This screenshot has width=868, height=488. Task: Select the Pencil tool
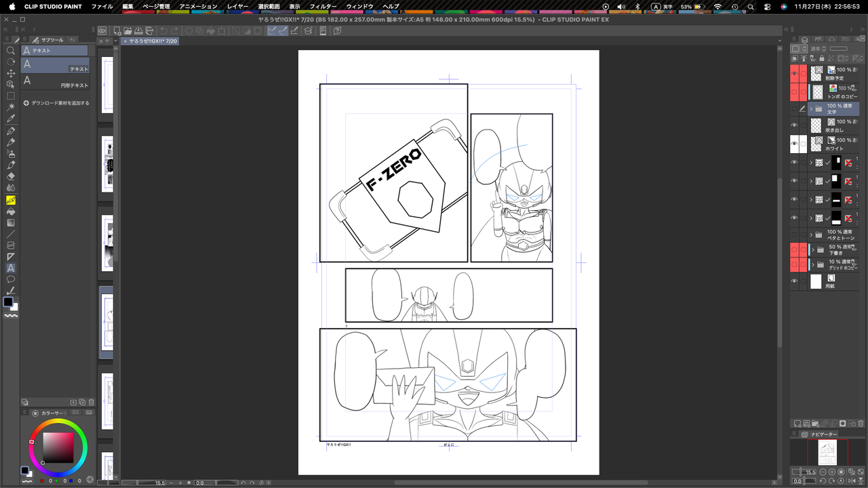point(11,142)
